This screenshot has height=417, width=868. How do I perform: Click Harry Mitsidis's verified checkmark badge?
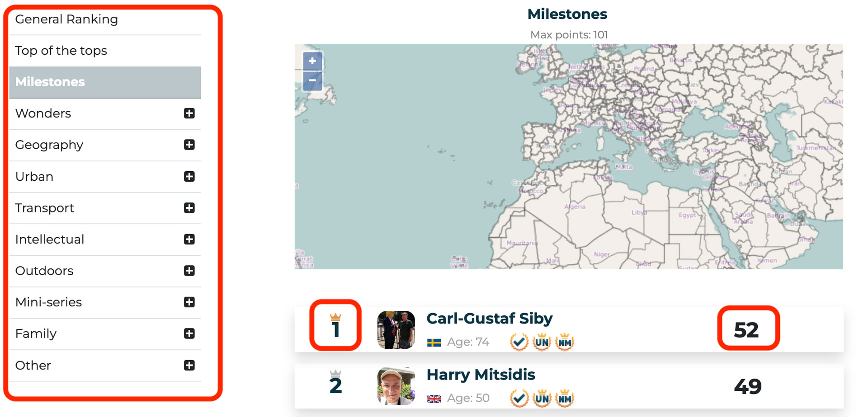pos(519,398)
